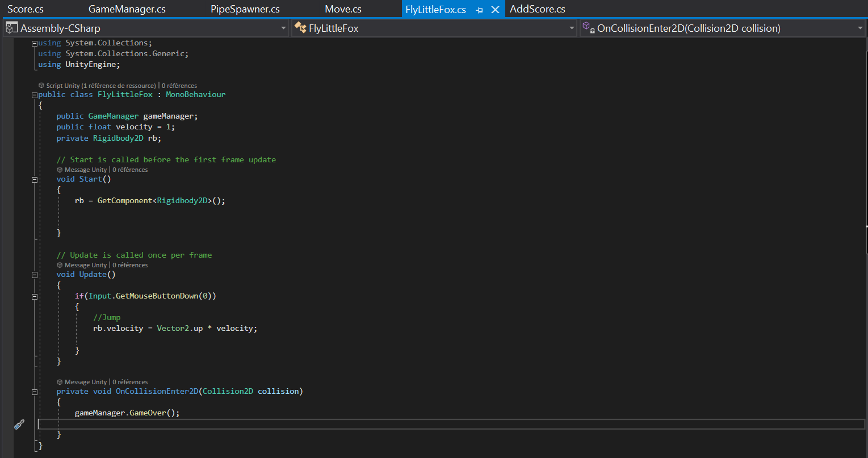The width and height of the screenshot is (868, 458).
Task: Click Message Unity CodeLens above Update
Action: click(x=85, y=265)
